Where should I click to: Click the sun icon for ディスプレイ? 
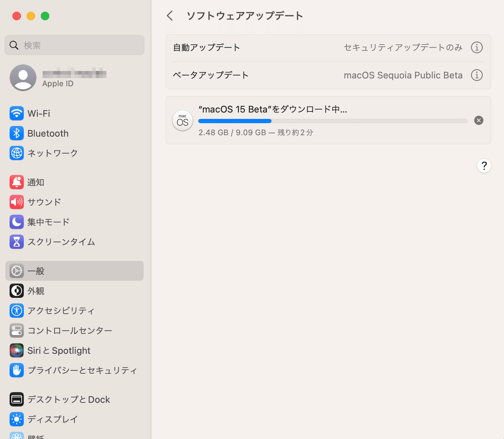pos(17,419)
